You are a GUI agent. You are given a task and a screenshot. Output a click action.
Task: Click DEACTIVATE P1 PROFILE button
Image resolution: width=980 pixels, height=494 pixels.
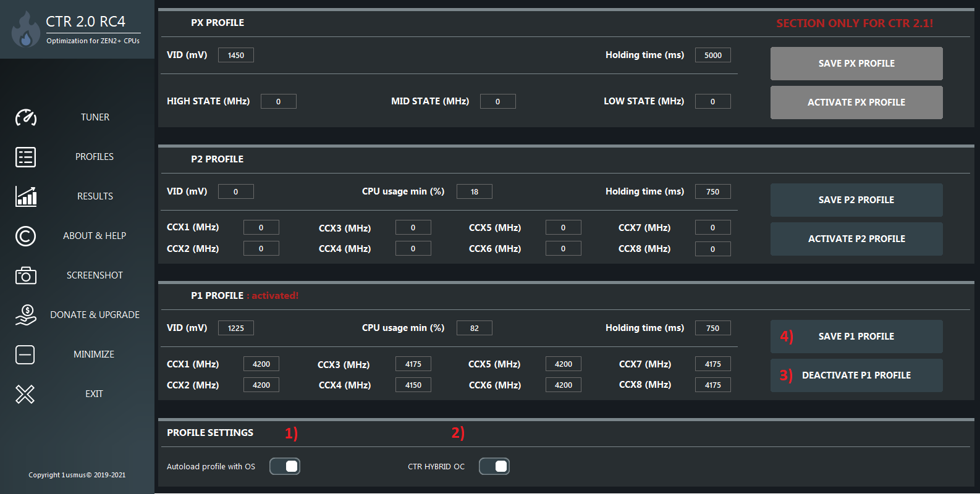click(x=856, y=375)
